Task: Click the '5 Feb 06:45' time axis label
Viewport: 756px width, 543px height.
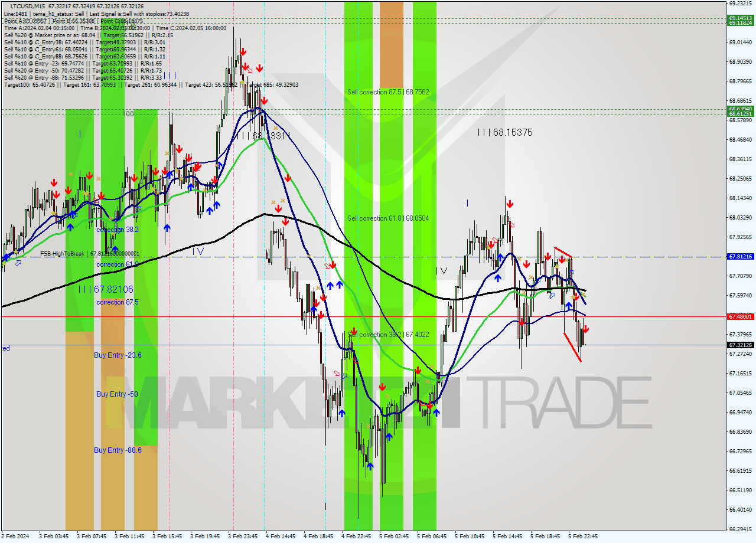Action: (432, 537)
